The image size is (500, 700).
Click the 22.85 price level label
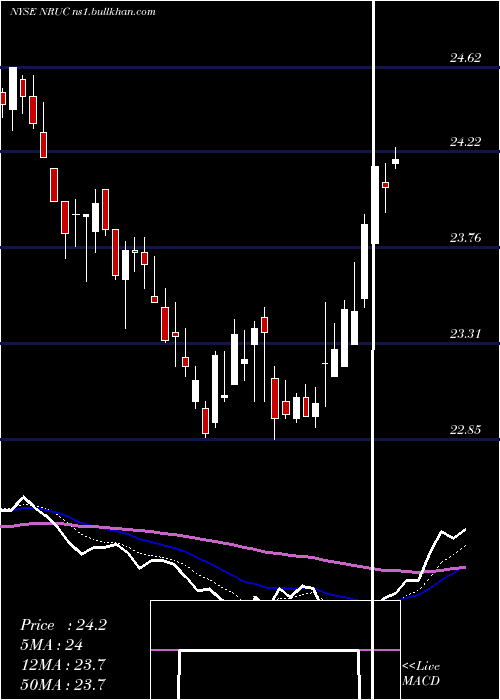pos(466,430)
